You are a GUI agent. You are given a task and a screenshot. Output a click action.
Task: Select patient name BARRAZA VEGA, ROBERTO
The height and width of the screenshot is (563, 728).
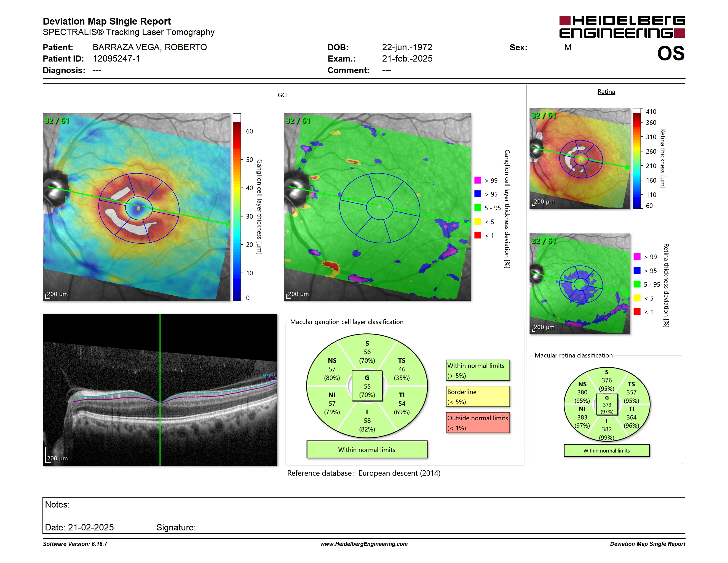click(x=150, y=47)
